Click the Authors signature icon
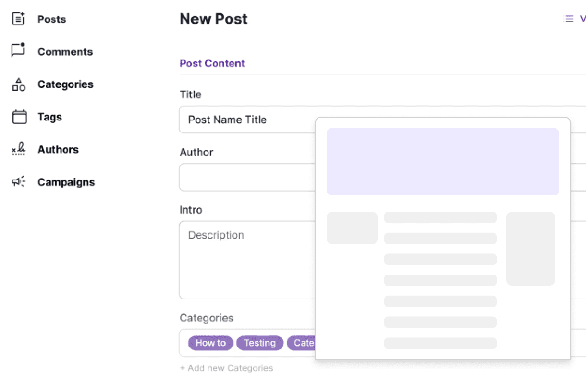The image size is (588, 383). pyautogui.click(x=19, y=149)
